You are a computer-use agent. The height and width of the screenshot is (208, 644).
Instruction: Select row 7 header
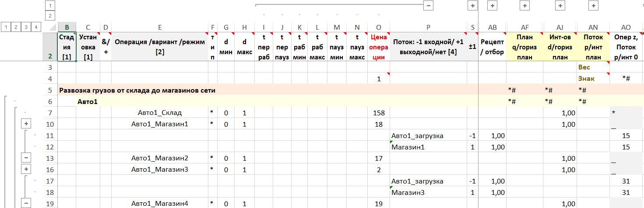tap(49, 113)
